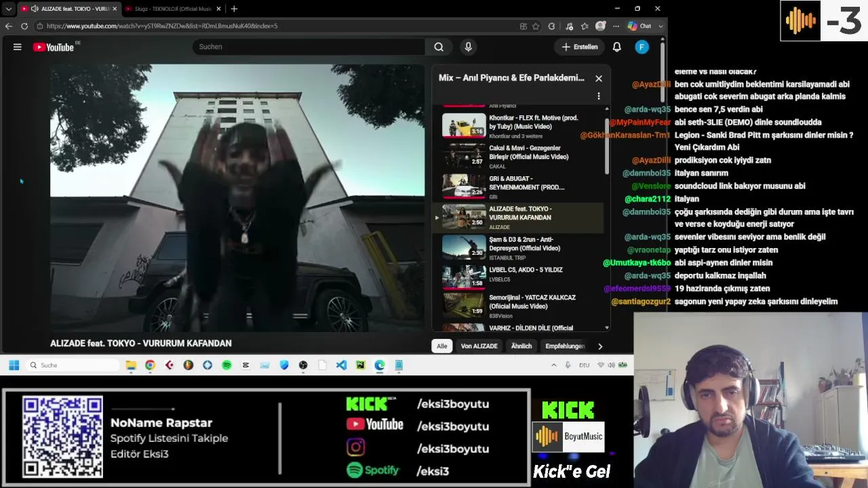Select the Von ALIZADE filter chip
The image size is (868, 488).
(479, 346)
